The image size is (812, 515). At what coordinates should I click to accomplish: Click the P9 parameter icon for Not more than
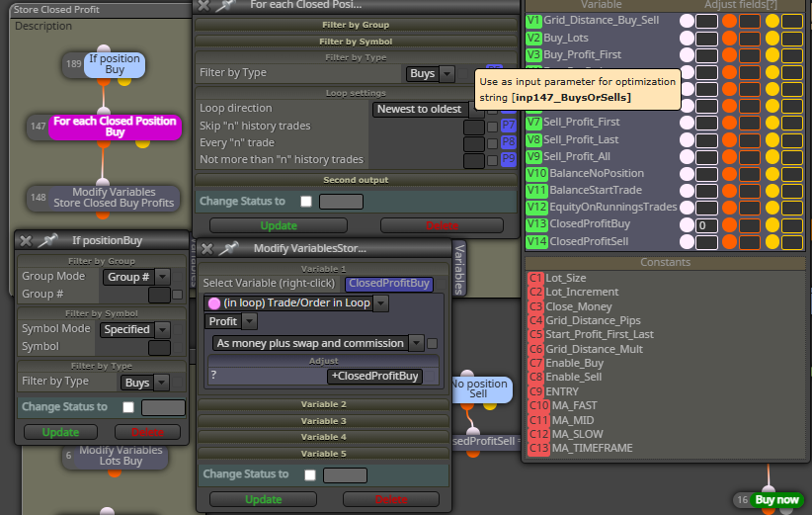tap(509, 159)
